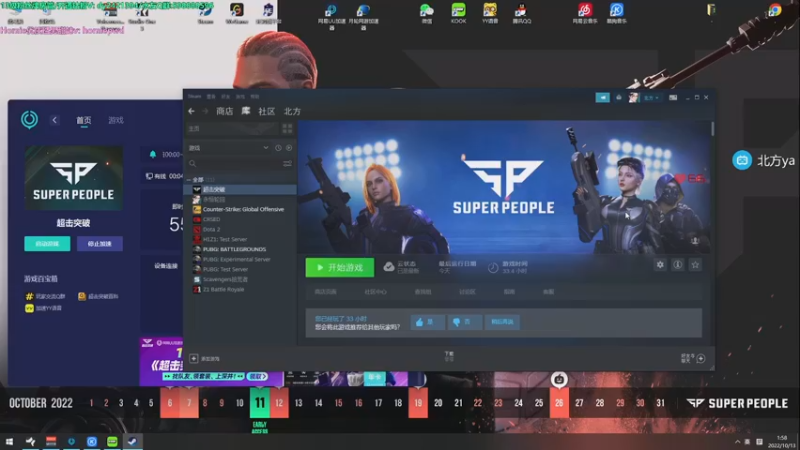800x450 pixels.
Task: Switch to 游戏 tab in accelerator window
Action: tap(116, 120)
